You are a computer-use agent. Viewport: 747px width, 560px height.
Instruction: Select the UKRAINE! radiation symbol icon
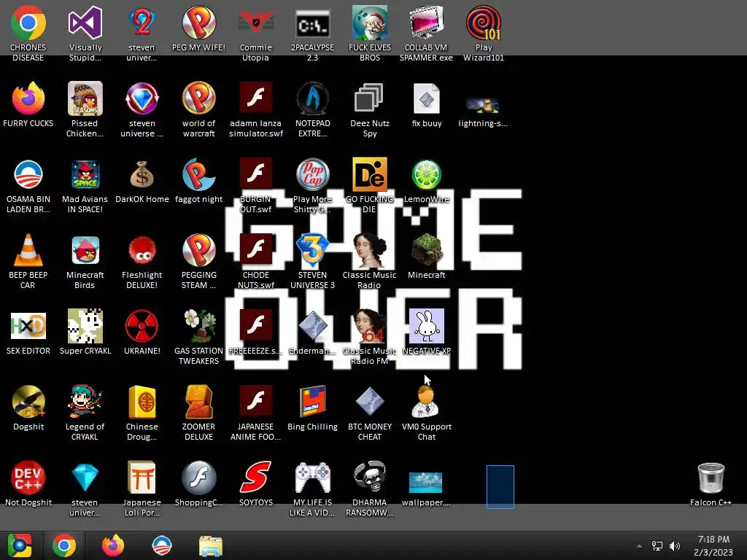[x=142, y=326]
